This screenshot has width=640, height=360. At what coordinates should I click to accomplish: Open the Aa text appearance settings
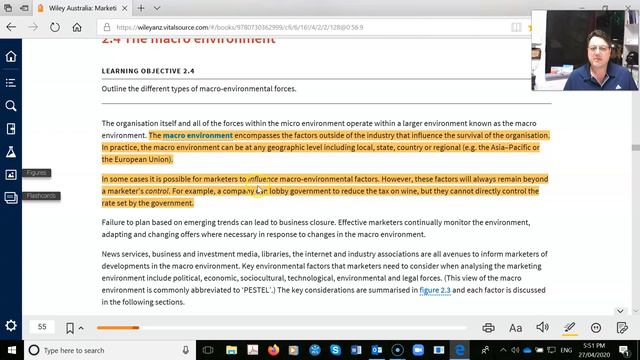(516, 328)
